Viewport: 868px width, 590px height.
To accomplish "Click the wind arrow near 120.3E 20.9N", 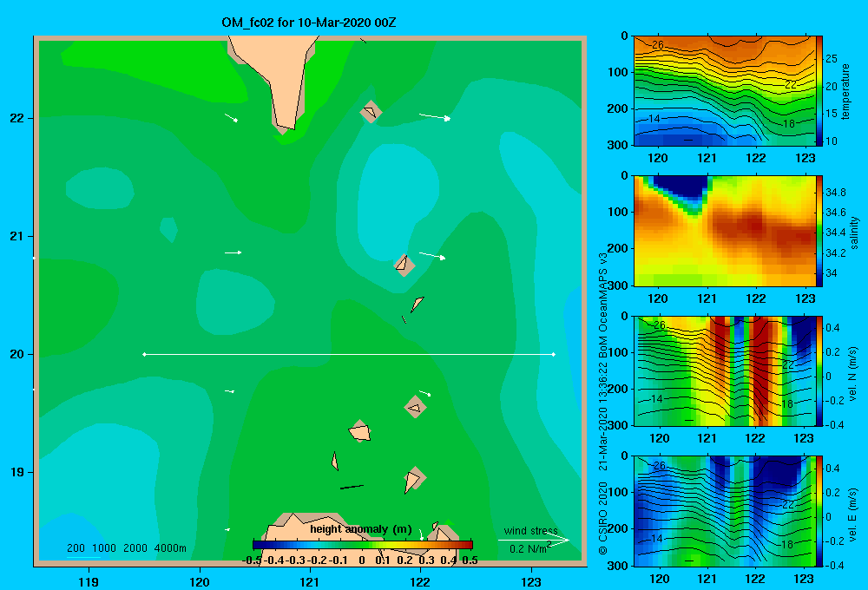I will coord(233,252).
